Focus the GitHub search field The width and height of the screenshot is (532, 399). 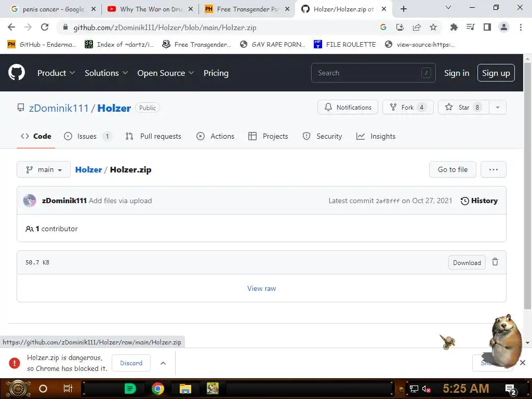pos(373,73)
